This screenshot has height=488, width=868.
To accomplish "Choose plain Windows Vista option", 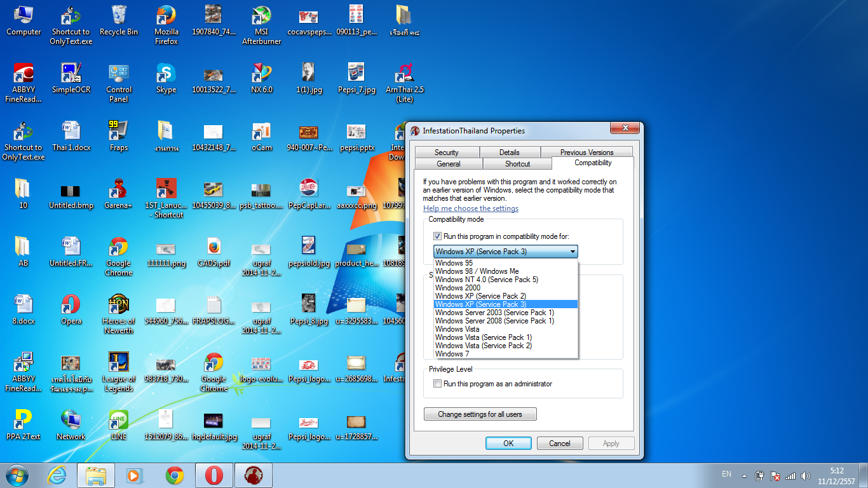I will pos(506,329).
